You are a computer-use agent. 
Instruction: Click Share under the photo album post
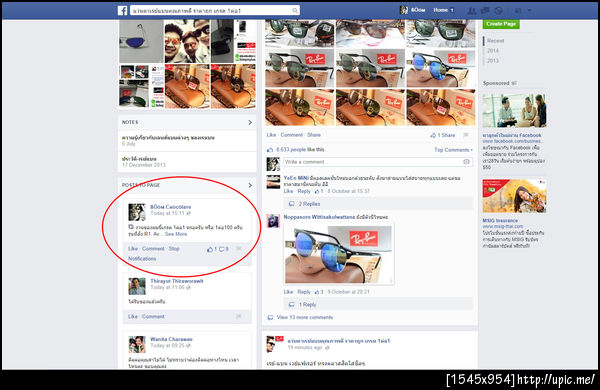pos(314,135)
